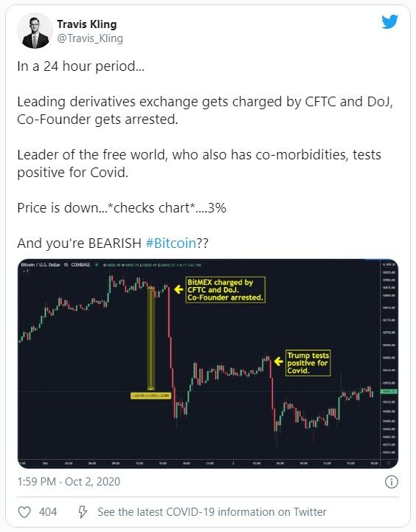Screen dimensions: 416x532
Task: Select the 15 minute interval label
Action: click(x=66, y=265)
